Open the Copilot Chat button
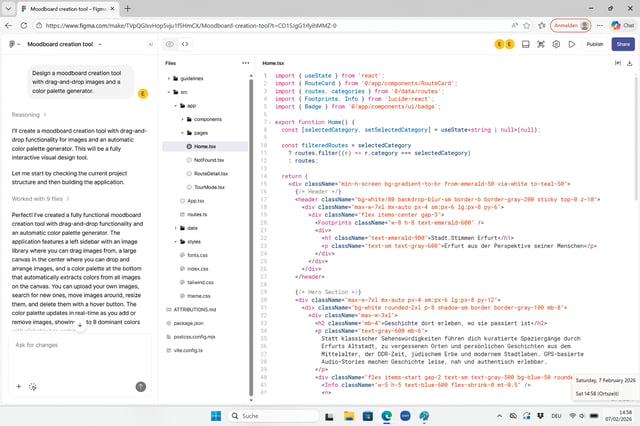The height and width of the screenshot is (426, 640). (x=623, y=25)
